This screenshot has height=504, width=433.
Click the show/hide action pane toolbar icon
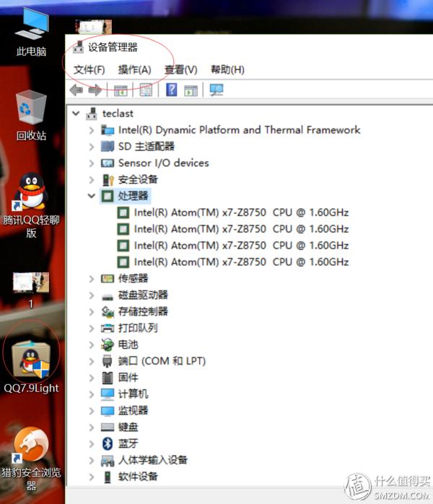[191, 91]
